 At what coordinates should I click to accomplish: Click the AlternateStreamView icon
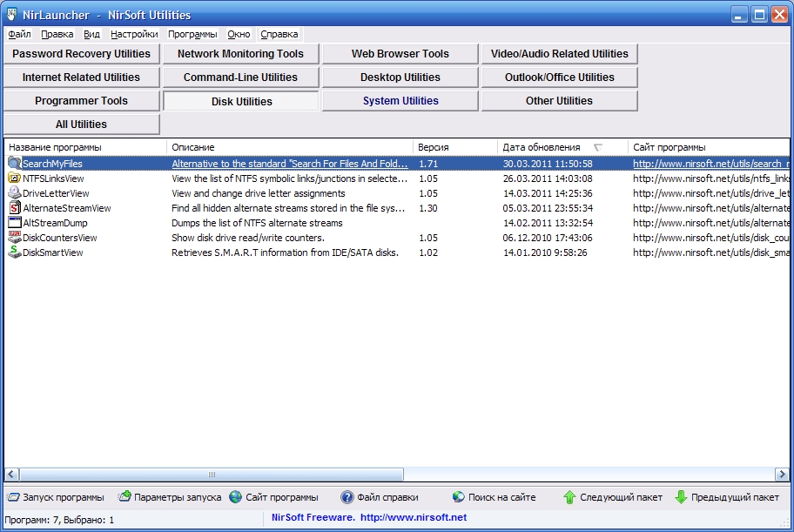coord(15,208)
